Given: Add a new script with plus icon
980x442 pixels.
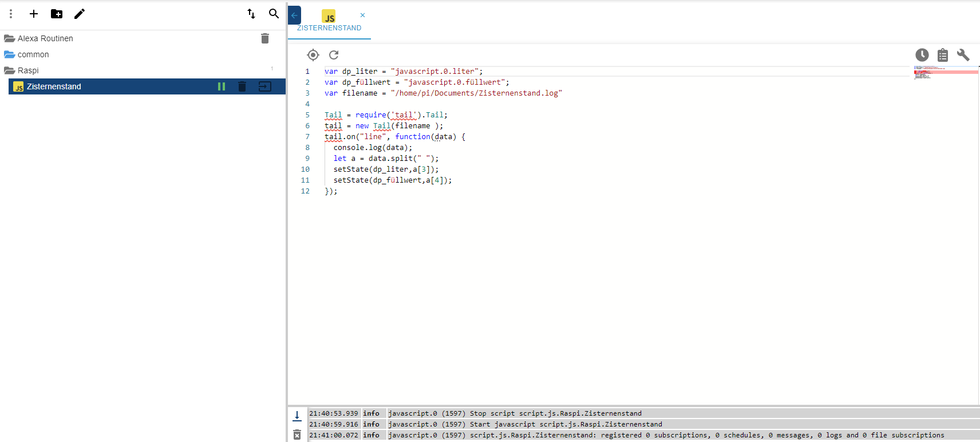Looking at the screenshot, I should pyautogui.click(x=34, y=14).
